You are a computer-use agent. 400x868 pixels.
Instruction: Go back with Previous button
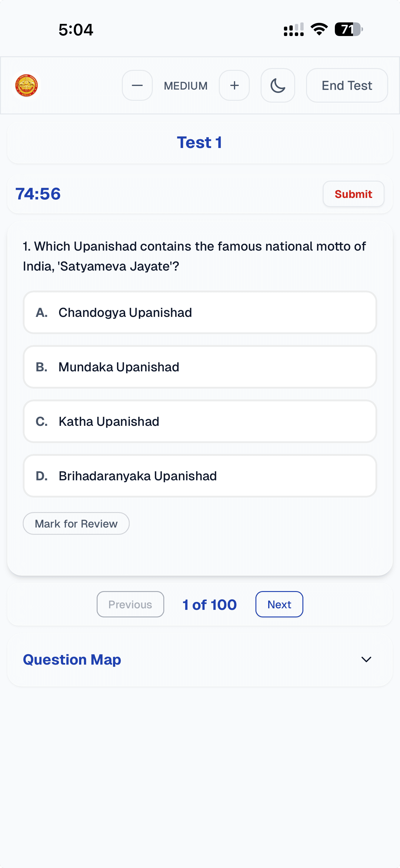point(130,604)
